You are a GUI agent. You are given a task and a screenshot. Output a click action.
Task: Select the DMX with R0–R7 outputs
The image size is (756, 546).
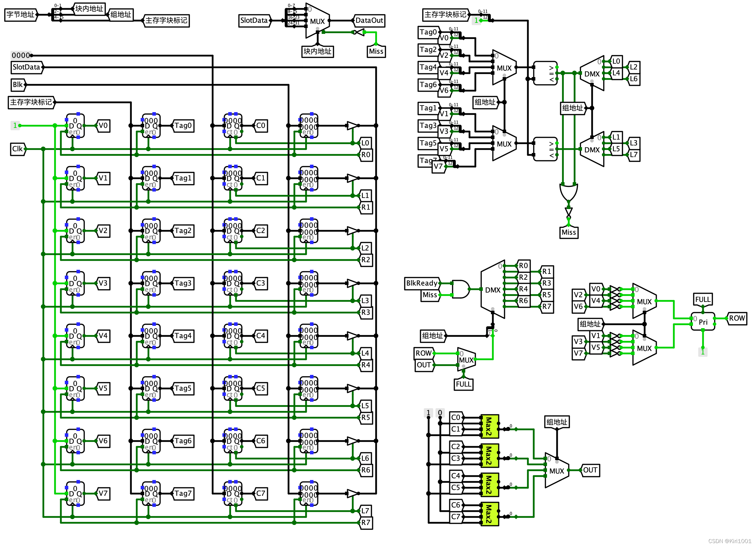[492, 290]
